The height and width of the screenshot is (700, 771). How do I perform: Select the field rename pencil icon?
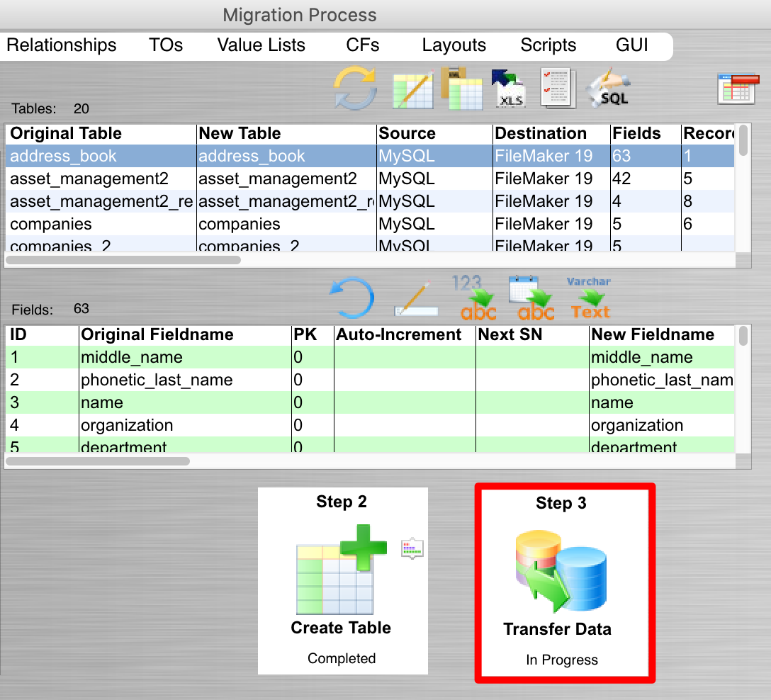coord(415,296)
